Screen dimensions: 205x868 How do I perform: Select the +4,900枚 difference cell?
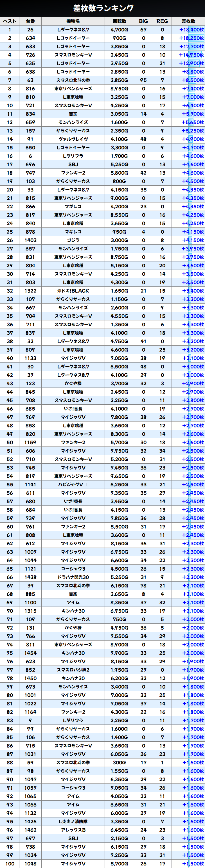tap(188, 139)
